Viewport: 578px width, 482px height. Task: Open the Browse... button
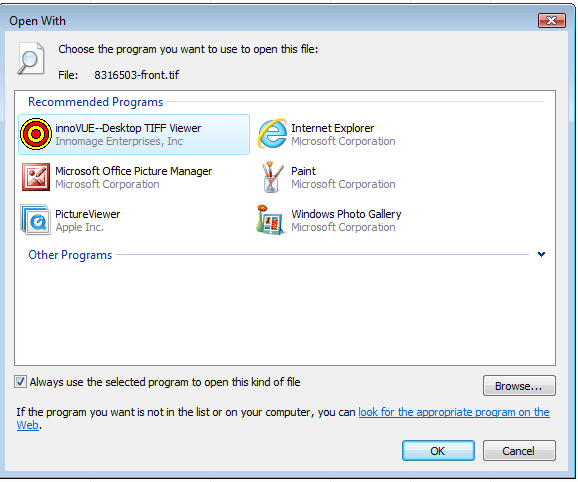coord(519,386)
